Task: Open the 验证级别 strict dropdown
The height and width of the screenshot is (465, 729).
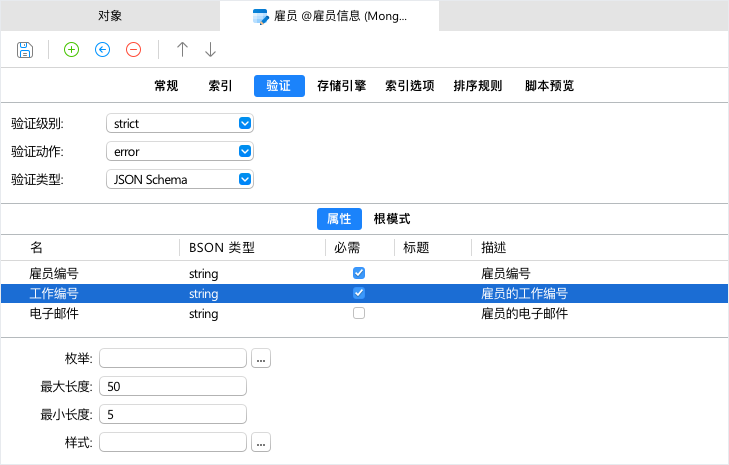Action: coord(180,123)
